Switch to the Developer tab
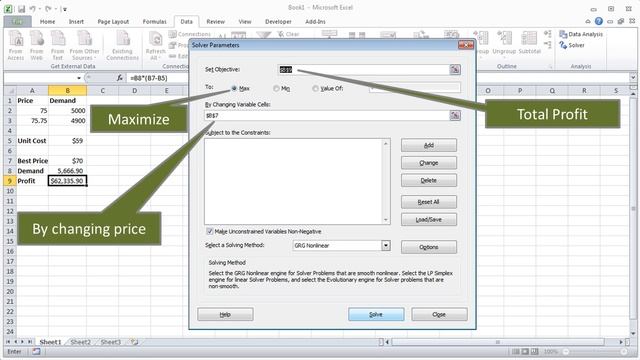 pos(278,22)
